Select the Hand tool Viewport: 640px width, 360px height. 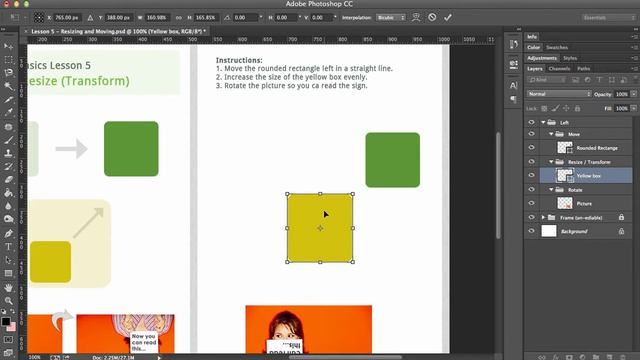tap(8, 287)
